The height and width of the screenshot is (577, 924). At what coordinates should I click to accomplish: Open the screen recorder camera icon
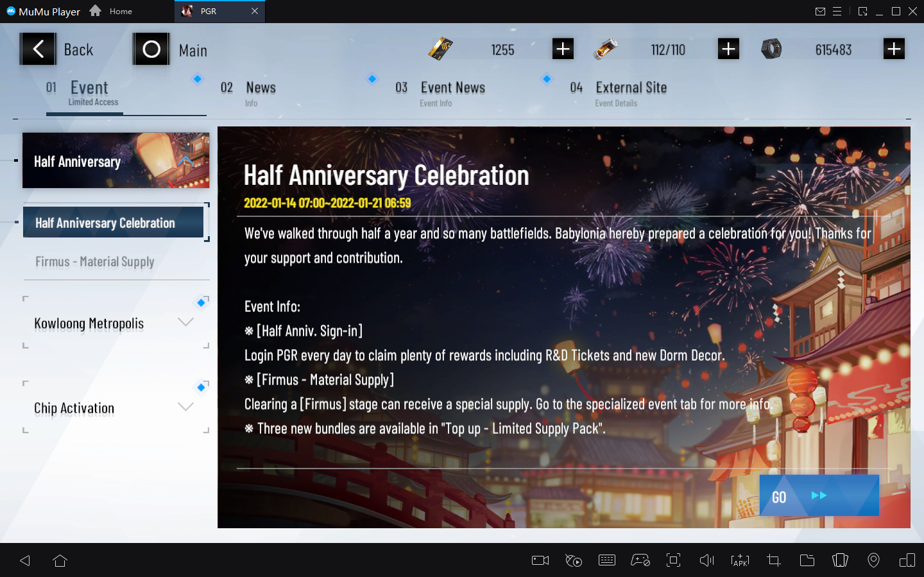540,560
